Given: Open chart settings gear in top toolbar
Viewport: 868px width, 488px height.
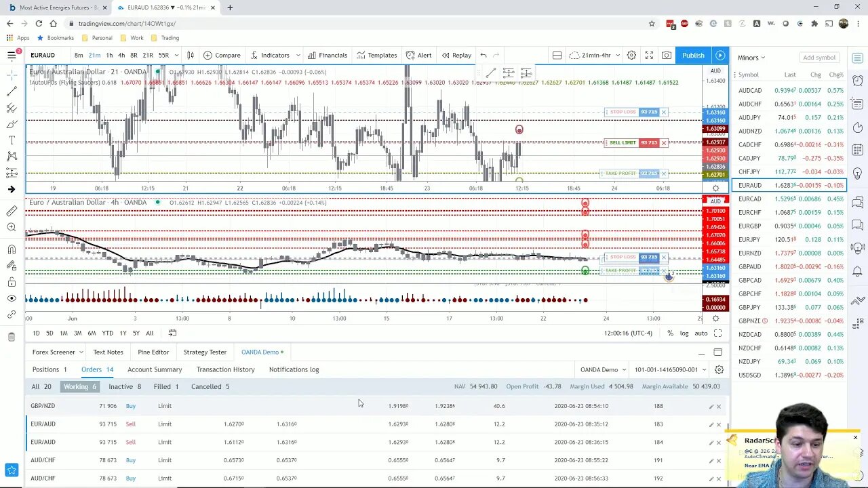Looking at the screenshot, I should [x=631, y=55].
